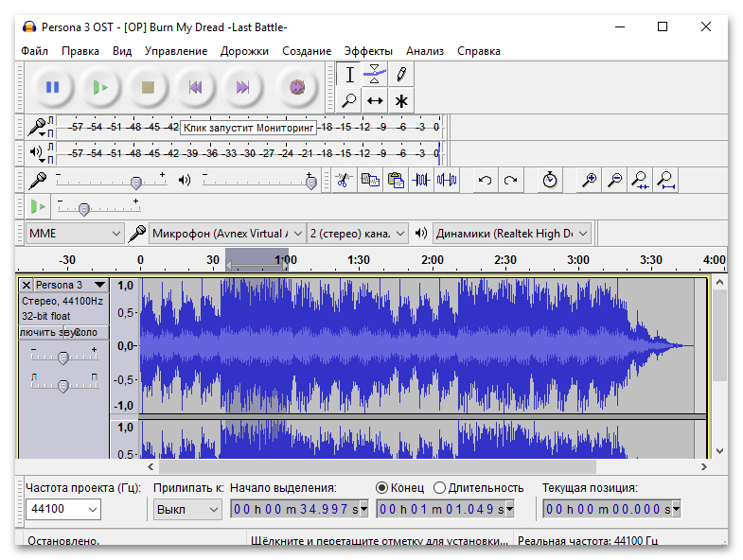Screen dimensions: 743x560
Task: Click the track pan slider handle
Action: point(63,386)
